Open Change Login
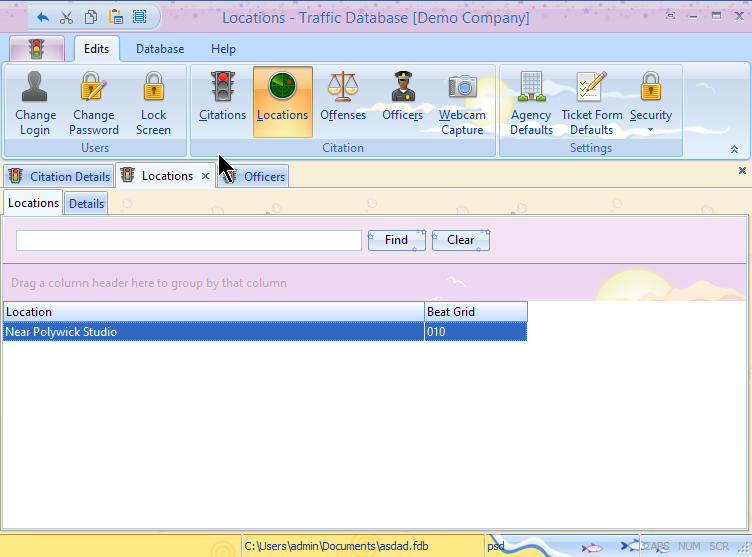The height and width of the screenshot is (557, 752). point(35,103)
